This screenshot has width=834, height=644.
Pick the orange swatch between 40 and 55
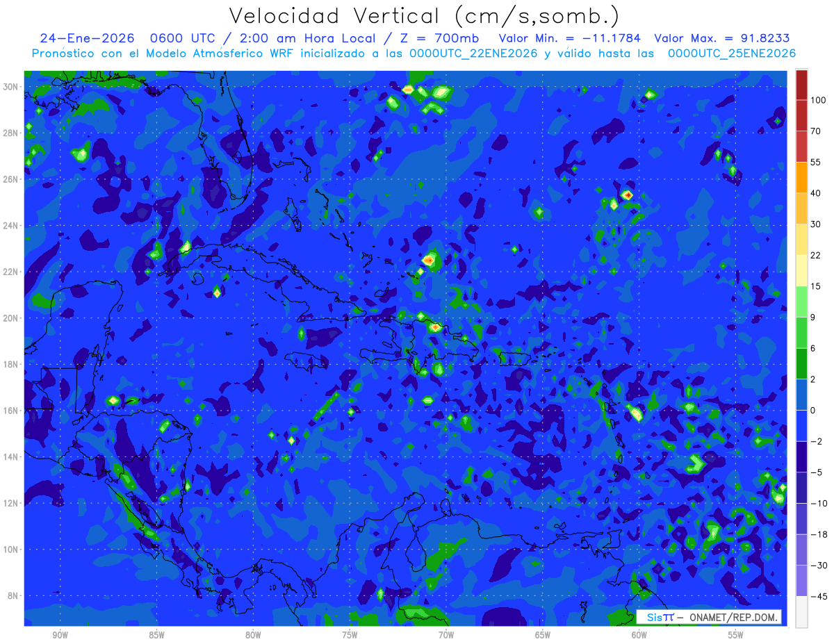(x=801, y=177)
